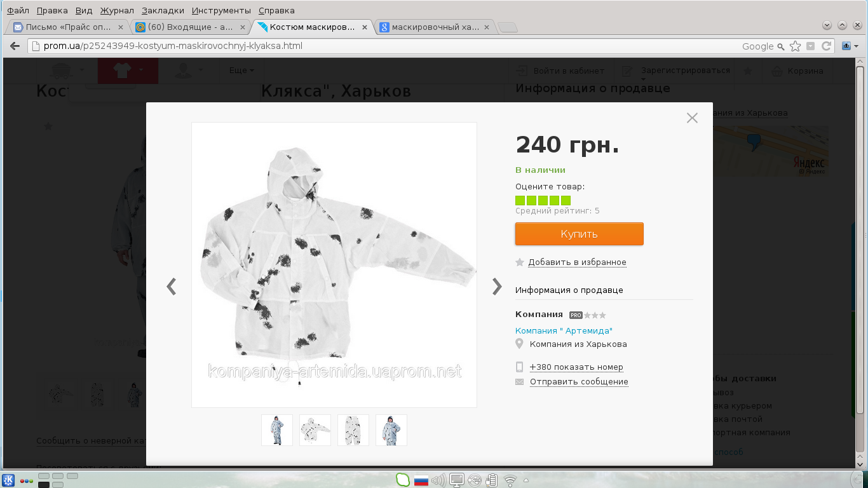
Task: Click the volume speaker tray icon
Action: (438, 480)
